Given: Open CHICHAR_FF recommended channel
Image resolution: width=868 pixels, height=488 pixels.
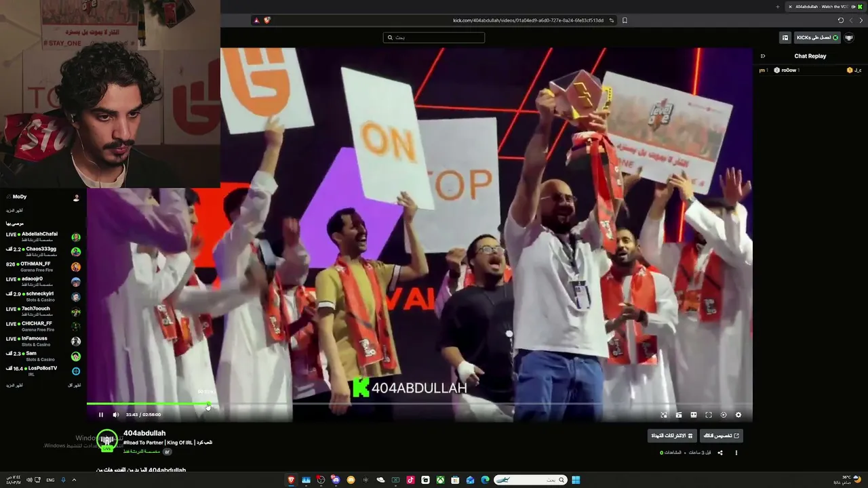Looking at the screenshot, I should coord(43,326).
